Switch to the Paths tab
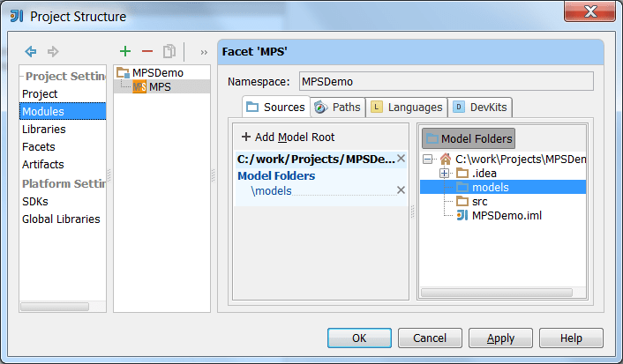 tap(337, 108)
